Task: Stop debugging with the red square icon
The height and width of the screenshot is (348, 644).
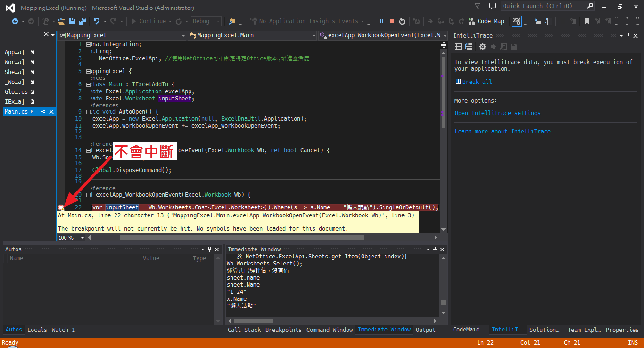Action: [x=392, y=21]
